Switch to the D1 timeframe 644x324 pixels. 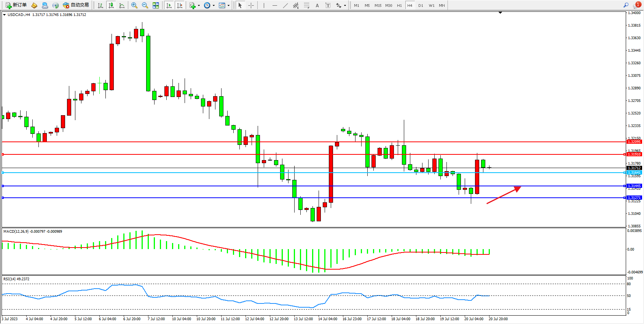click(421, 5)
